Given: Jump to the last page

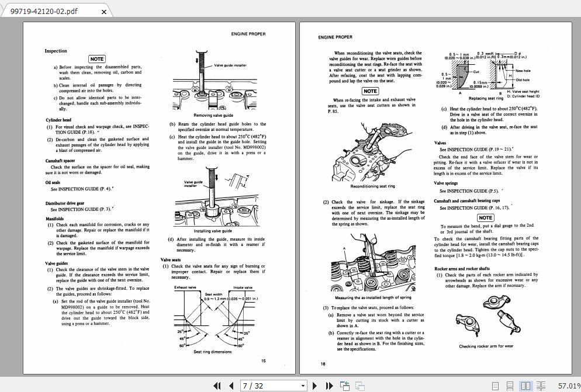Looking at the screenshot, I should point(329,386).
